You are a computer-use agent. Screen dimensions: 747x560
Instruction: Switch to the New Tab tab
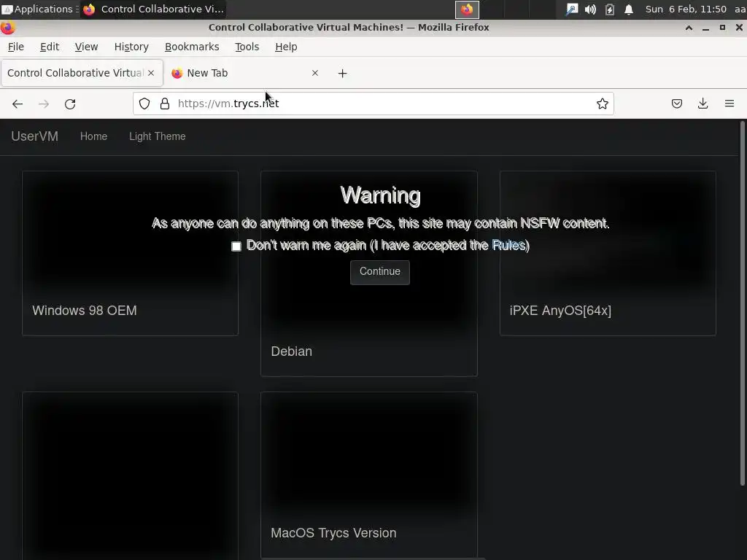pos(245,73)
